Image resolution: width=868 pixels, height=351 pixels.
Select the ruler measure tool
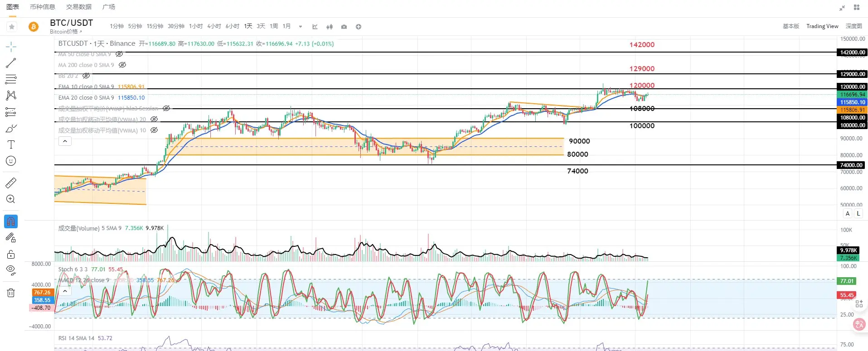[11, 183]
